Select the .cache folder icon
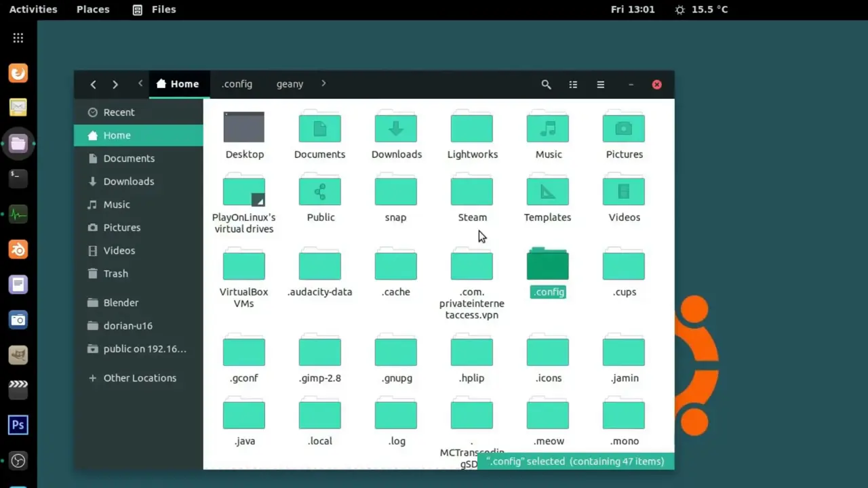The height and width of the screenshot is (488, 868). (396, 264)
